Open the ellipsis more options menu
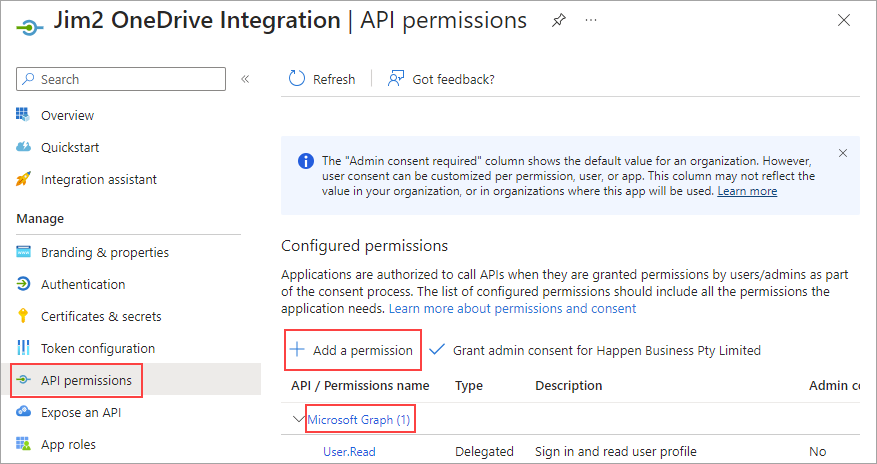 pos(591,21)
